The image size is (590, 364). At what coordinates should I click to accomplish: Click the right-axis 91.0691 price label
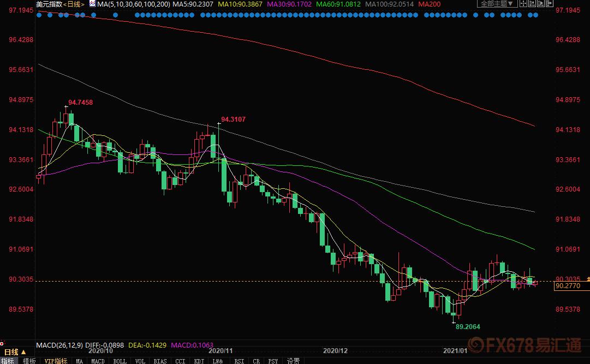pyautogui.click(x=568, y=249)
